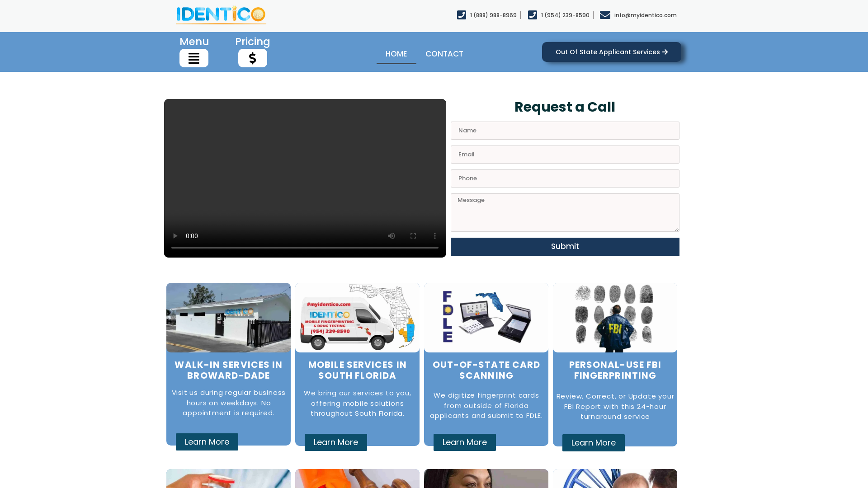Focus the Phone input field
This screenshot has width=868, height=488.
pos(565,178)
